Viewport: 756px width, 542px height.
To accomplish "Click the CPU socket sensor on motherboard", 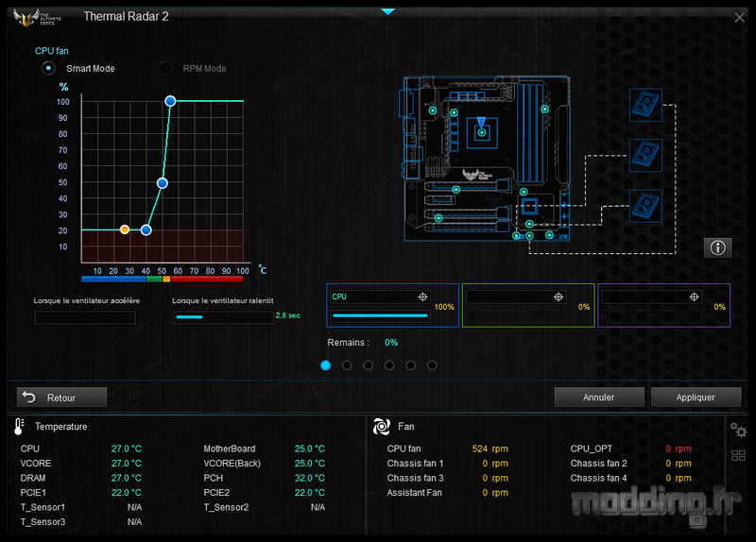I will pyautogui.click(x=482, y=132).
